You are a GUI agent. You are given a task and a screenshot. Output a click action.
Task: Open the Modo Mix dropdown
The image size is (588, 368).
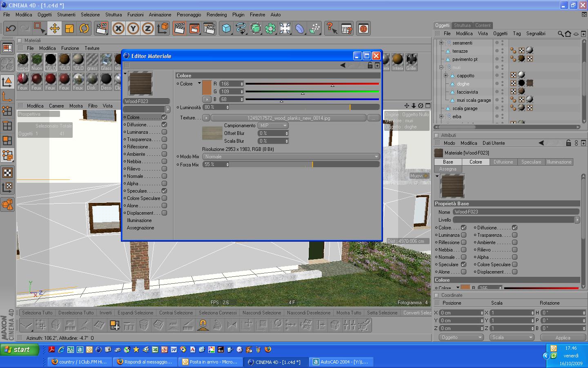click(x=291, y=157)
